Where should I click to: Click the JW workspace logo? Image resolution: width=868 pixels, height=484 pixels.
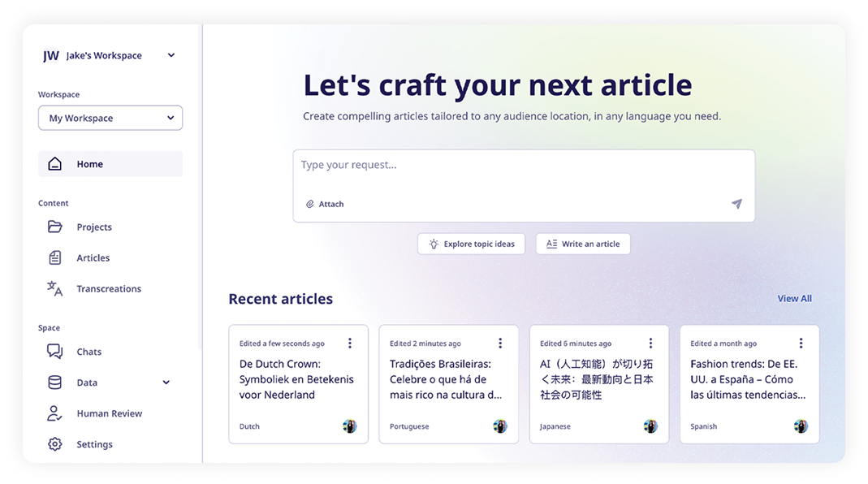click(51, 56)
